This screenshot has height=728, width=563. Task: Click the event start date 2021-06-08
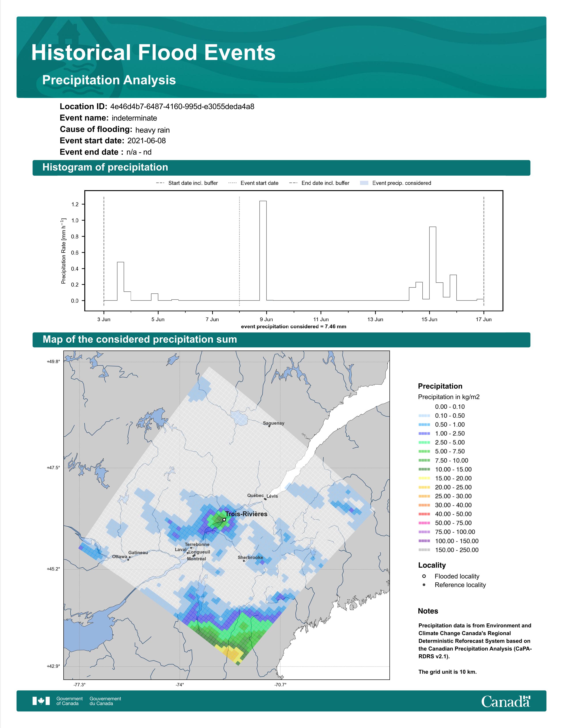146,141
